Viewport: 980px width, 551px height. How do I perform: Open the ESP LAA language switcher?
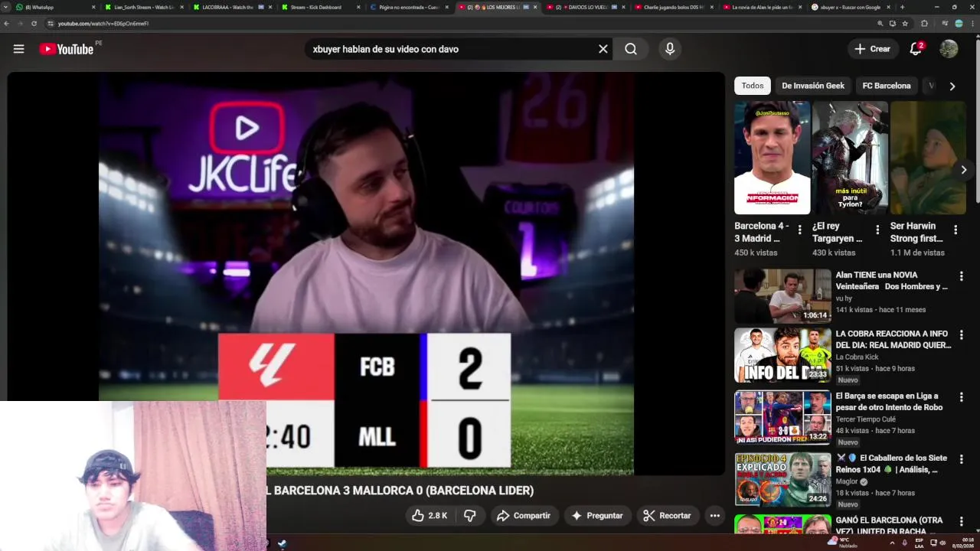920,543
